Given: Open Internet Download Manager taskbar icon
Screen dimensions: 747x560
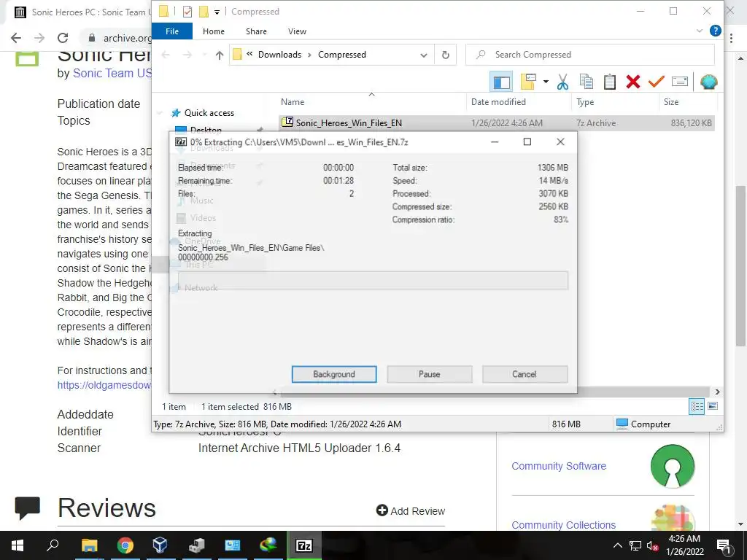Looking at the screenshot, I should pos(268,545).
